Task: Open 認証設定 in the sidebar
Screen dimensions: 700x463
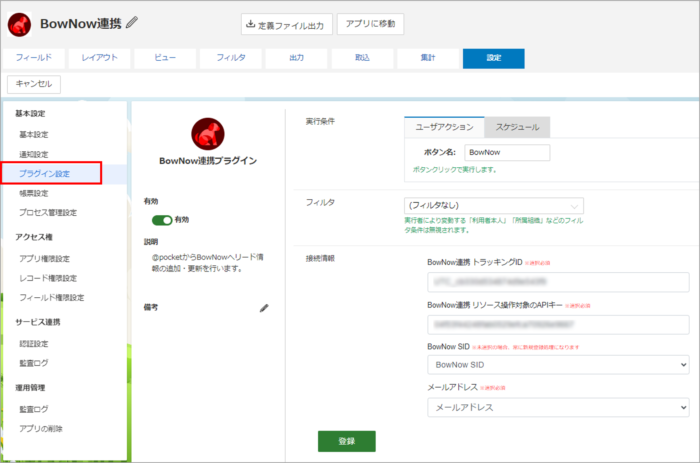Action: (x=33, y=344)
